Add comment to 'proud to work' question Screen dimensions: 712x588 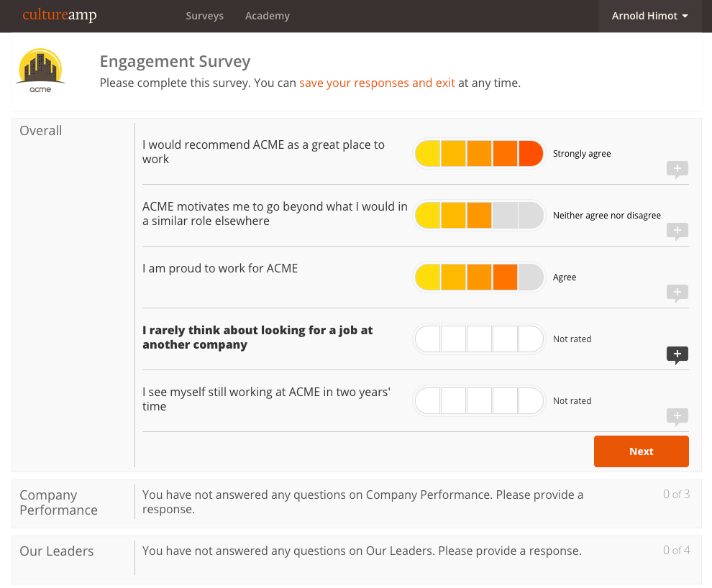(677, 293)
